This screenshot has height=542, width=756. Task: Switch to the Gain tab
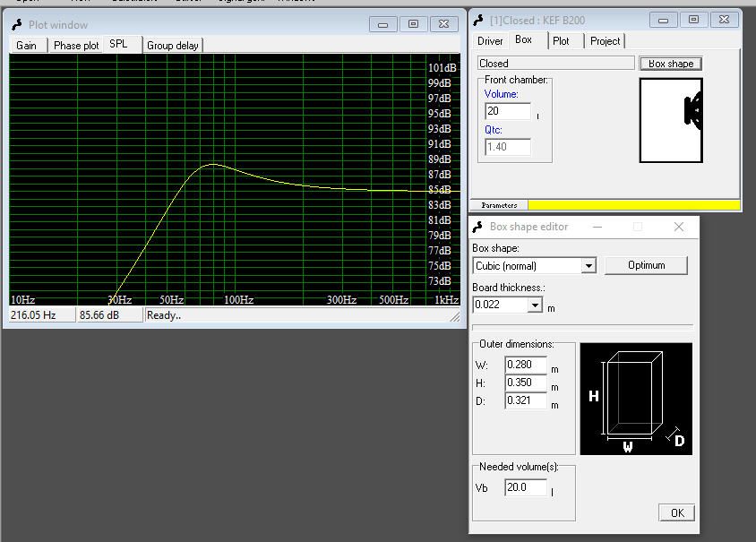(x=27, y=46)
